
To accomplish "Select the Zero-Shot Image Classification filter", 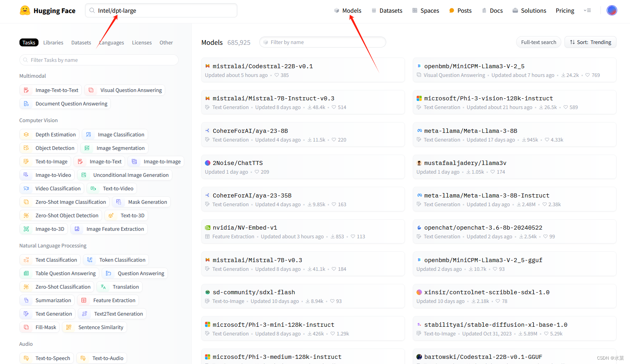I will (x=64, y=202).
